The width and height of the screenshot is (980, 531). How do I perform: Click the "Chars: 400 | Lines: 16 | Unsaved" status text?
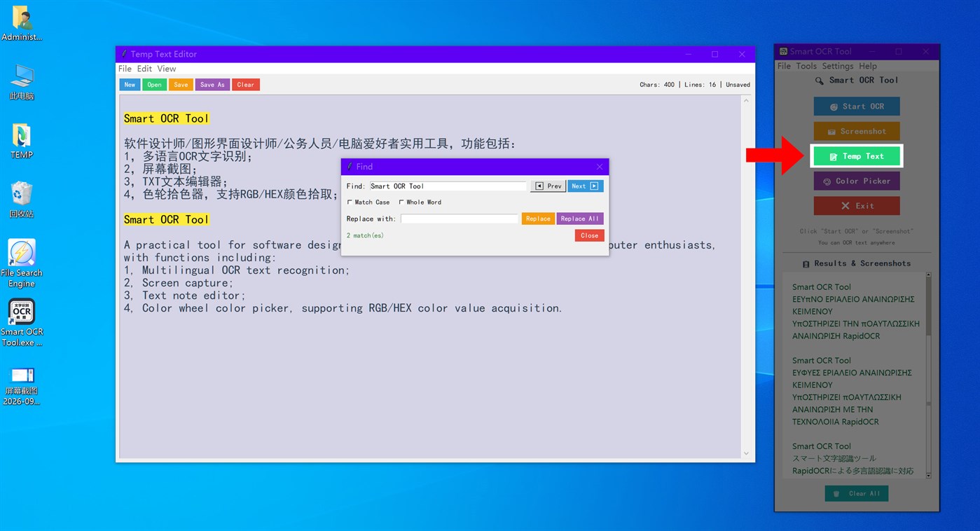coord(695,85)
